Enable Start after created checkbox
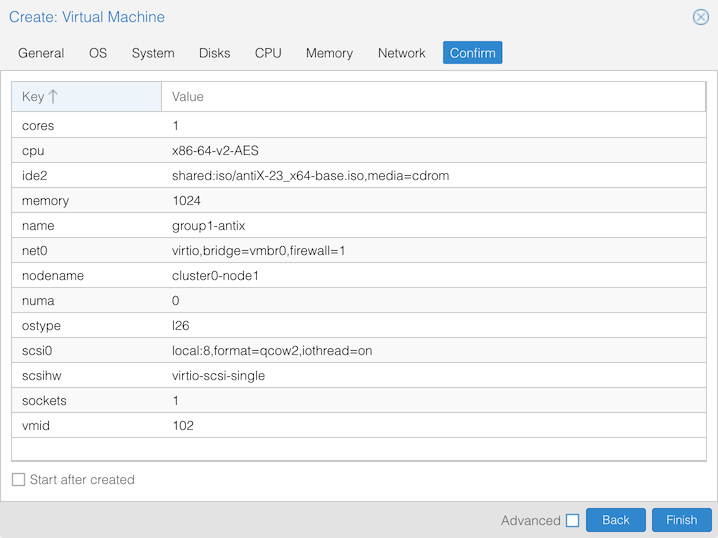Viewport: 718px width, 538px height. click(18, 480)
